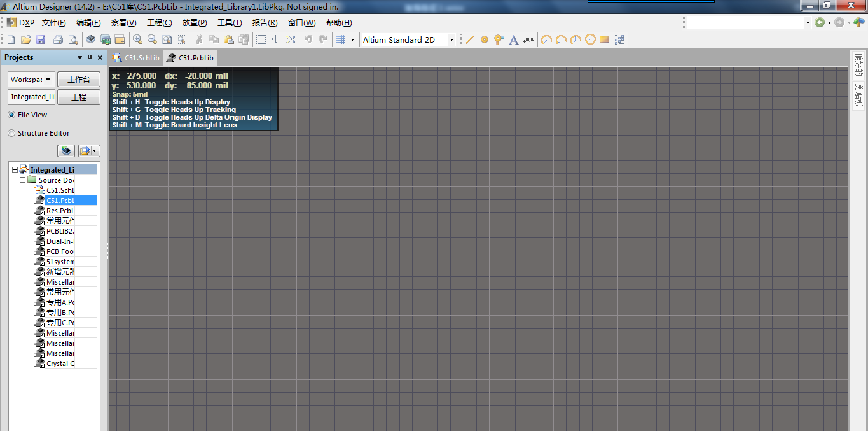This screenshot has height=431, width=868.
Task: Select the File View radio button
Action: click(11, 115)
